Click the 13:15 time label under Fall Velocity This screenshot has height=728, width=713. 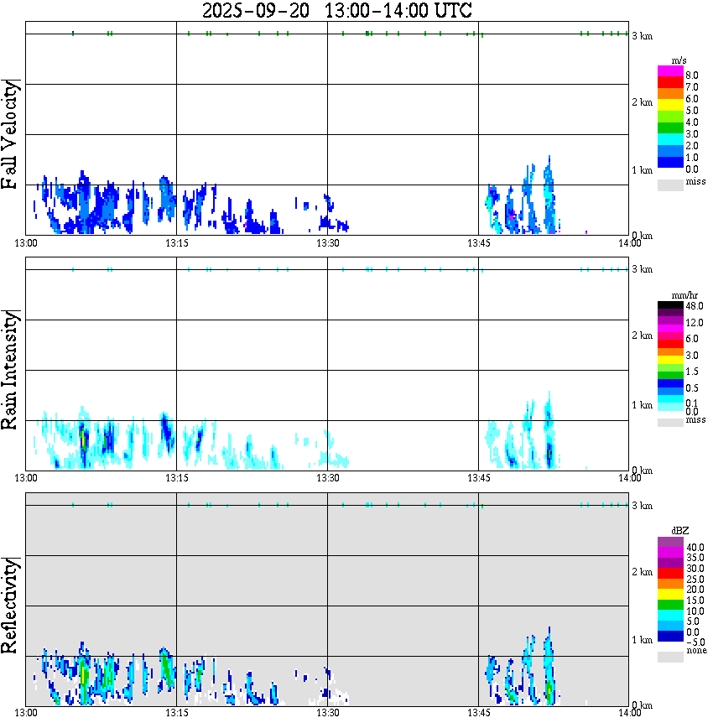pos(176,243)
